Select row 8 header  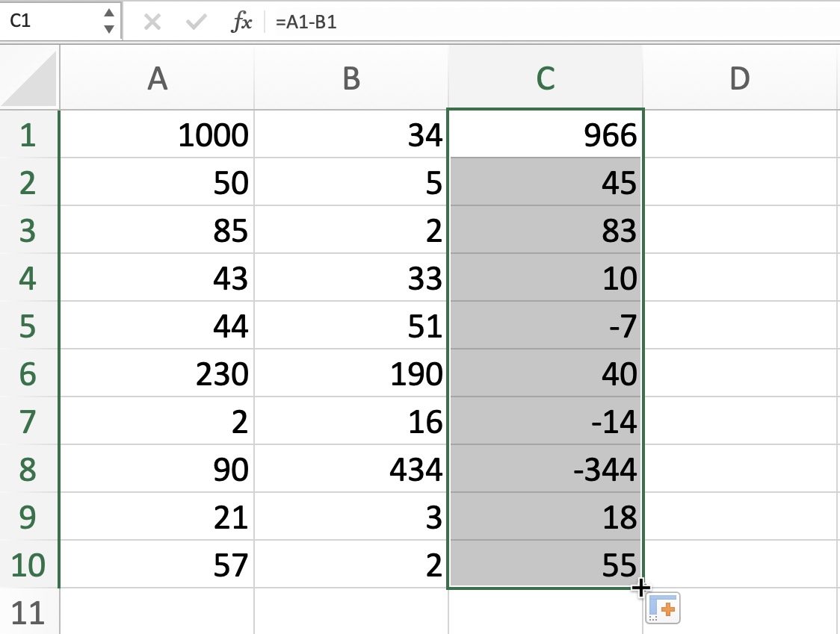click(29, 468)
